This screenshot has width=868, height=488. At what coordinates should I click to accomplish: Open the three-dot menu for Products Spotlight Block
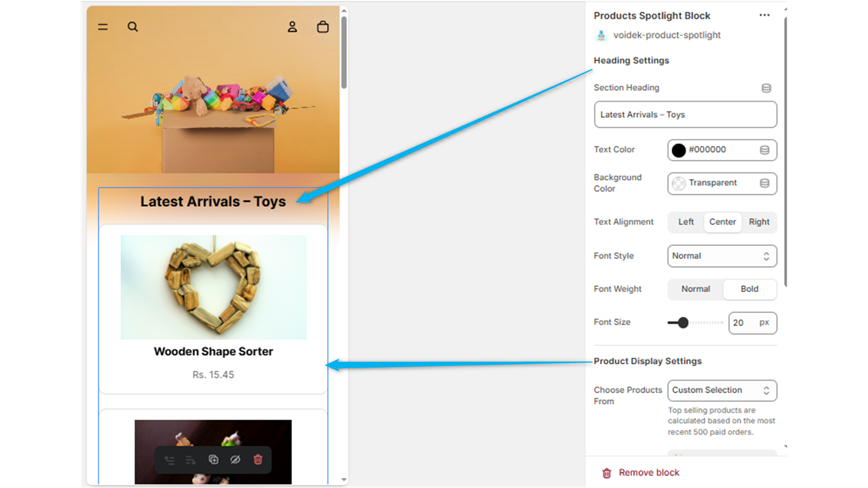764,15
